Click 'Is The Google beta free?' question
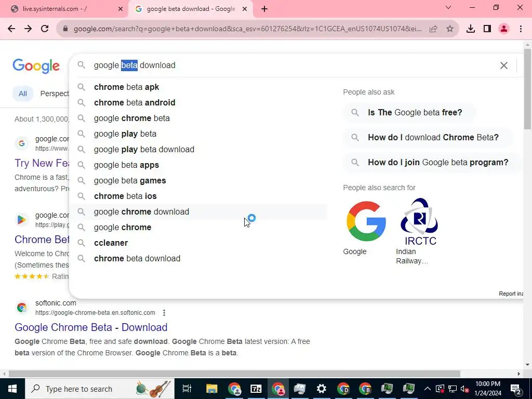Viewport: 532px width, 399px height. tap(409, 113)
